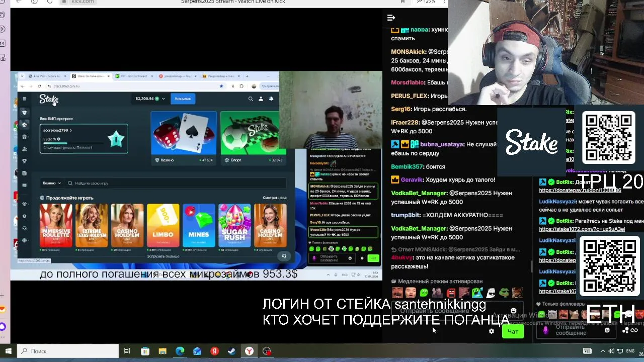Open Stake sidebar globe language icon

24,240
